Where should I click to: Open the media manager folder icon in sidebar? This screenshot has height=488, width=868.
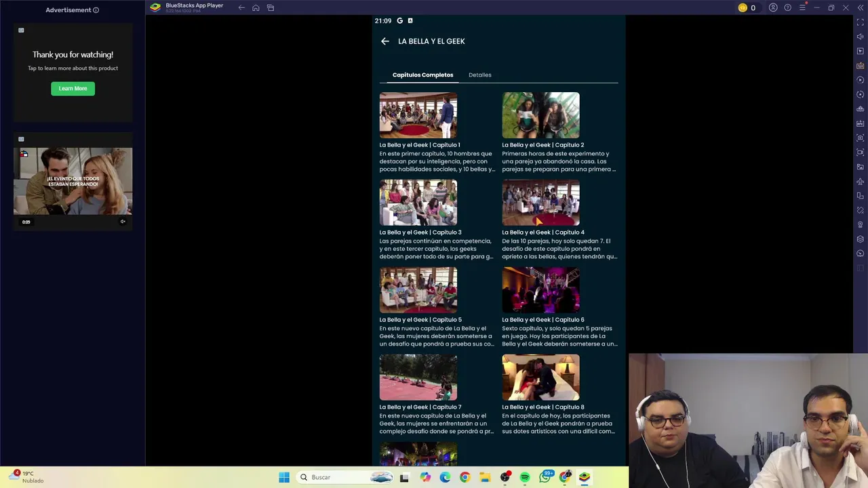[861, 167]
